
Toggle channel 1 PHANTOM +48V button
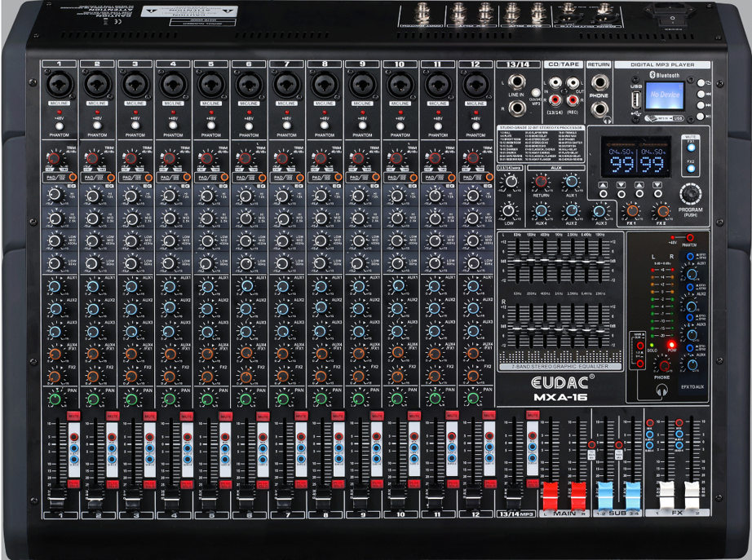(59, 126)
